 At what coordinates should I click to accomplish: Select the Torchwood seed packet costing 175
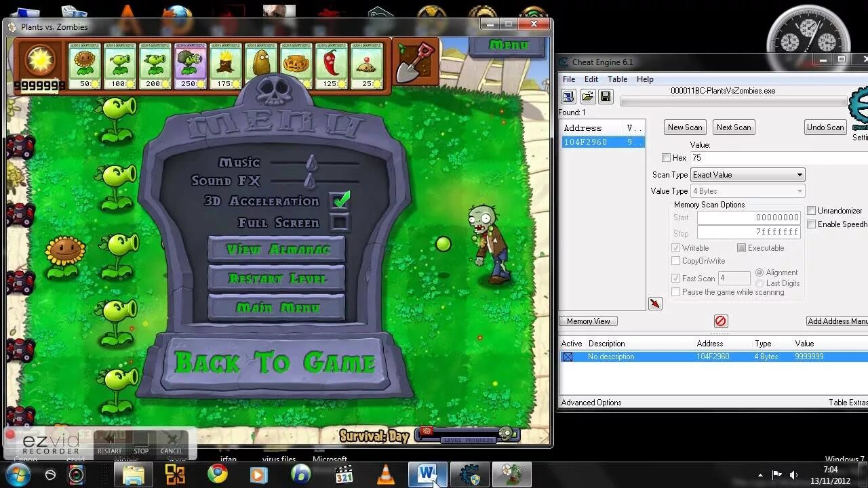tap(225, 66)
